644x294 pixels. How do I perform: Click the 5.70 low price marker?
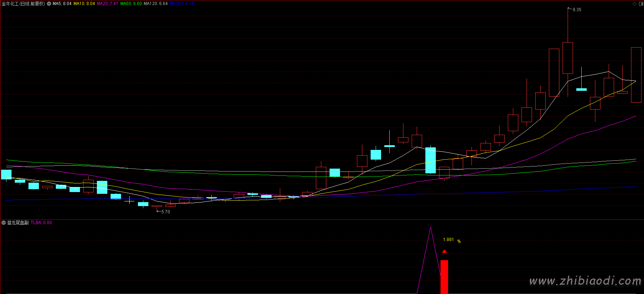pos(165,212)
